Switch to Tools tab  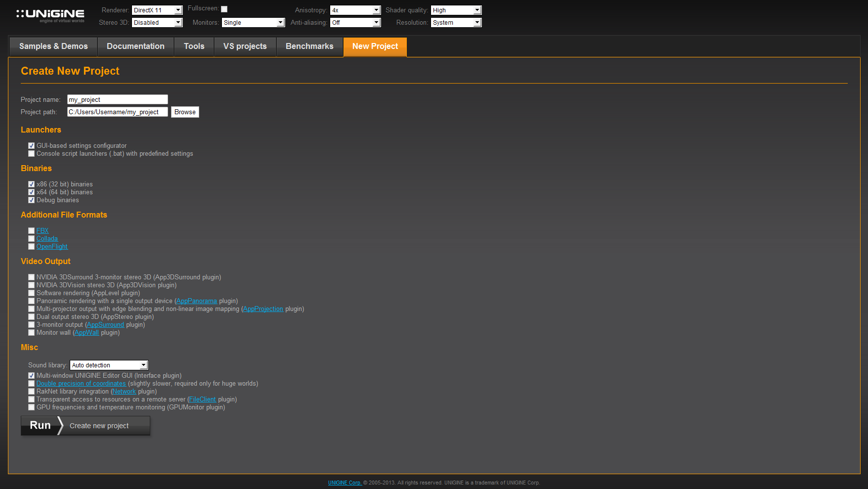pyautogui.click(x=194, y=46)
